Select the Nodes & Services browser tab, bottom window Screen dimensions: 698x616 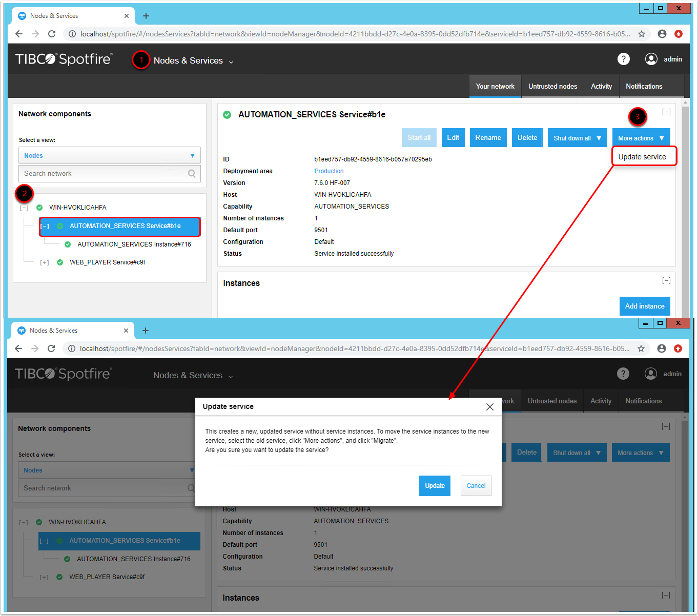tap(72, 331)
